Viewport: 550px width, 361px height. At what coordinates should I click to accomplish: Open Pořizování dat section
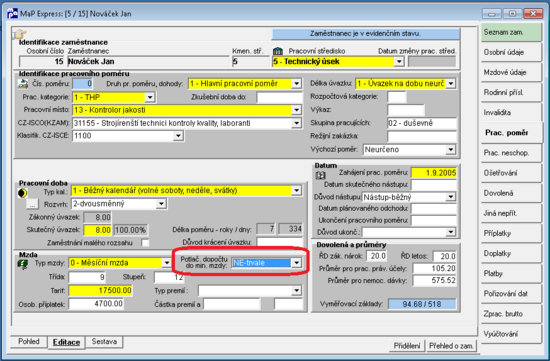point(511,294)
